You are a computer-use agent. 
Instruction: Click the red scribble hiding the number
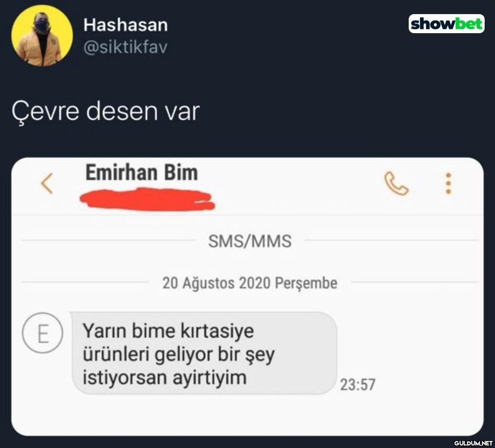(147, 199)
